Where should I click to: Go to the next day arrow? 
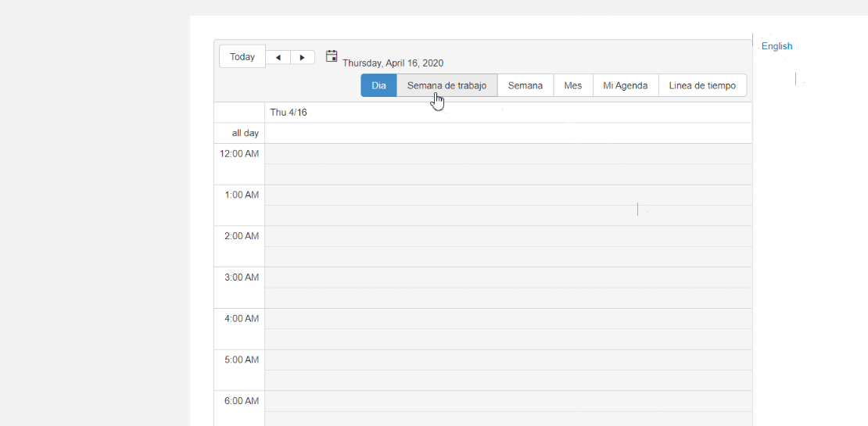tap(303, 58)
